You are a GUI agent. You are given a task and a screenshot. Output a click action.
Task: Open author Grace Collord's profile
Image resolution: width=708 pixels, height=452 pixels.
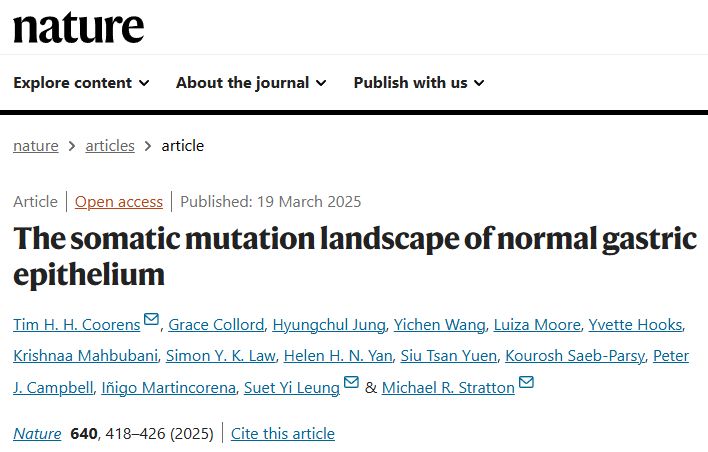click(x=216, y=325)
